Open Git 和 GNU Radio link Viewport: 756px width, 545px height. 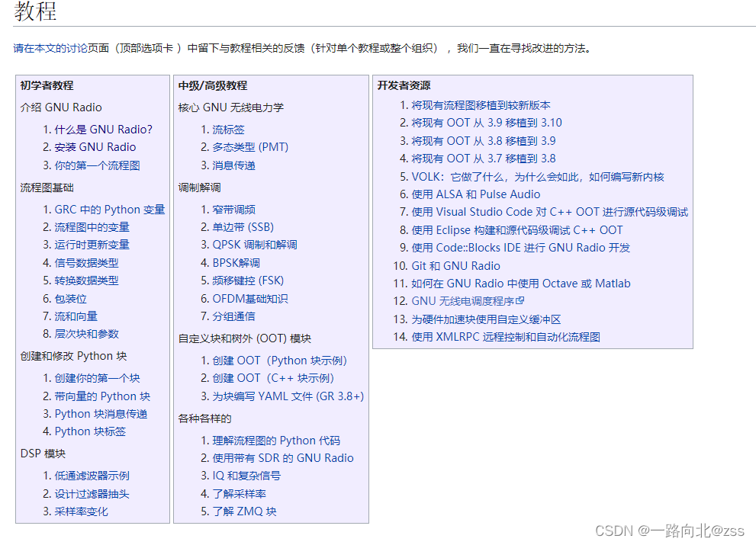click(x=455, y=265)
